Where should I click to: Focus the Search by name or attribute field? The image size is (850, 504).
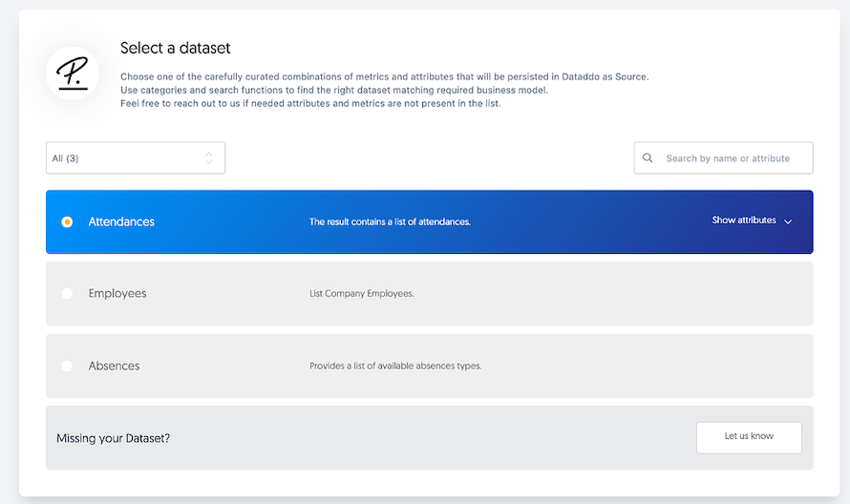(x=723, y=157)
